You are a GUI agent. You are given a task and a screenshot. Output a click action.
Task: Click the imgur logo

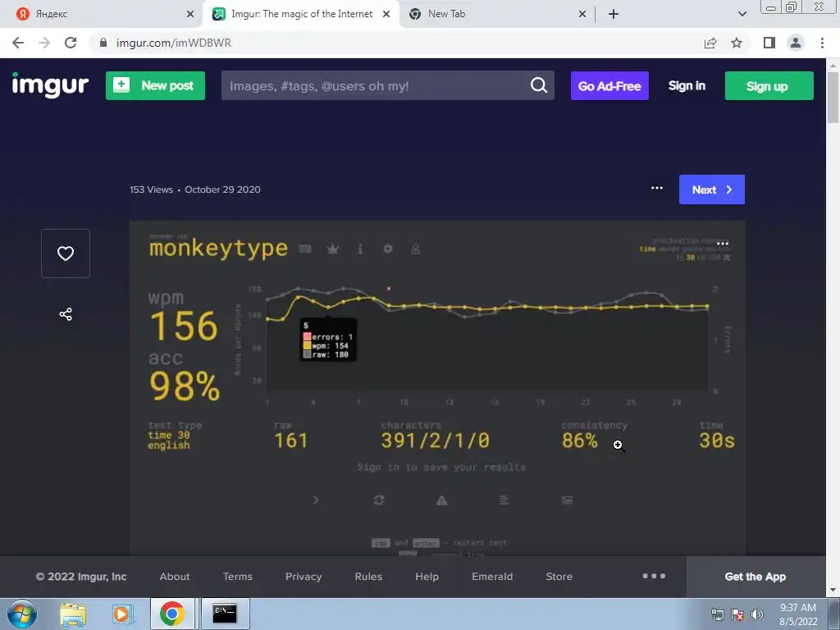click(x=50, y=85)
